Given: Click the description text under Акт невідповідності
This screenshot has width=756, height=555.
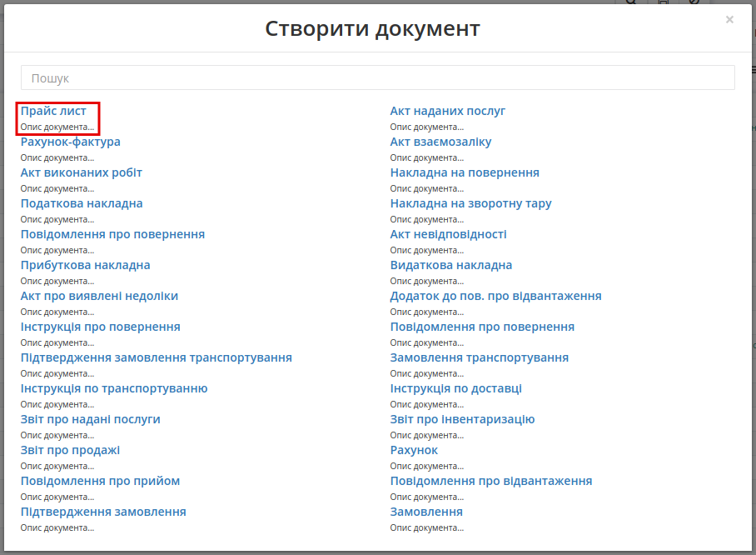Looking at the screenshot, I should pyautogui.click(x=426, y=251).
